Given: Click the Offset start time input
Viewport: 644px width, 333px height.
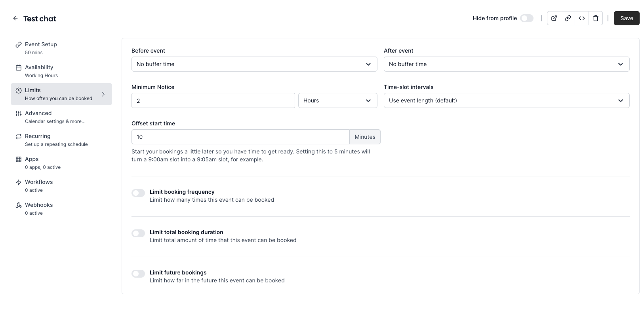Looking at the screenshot, I should click(x=240, y=137).
